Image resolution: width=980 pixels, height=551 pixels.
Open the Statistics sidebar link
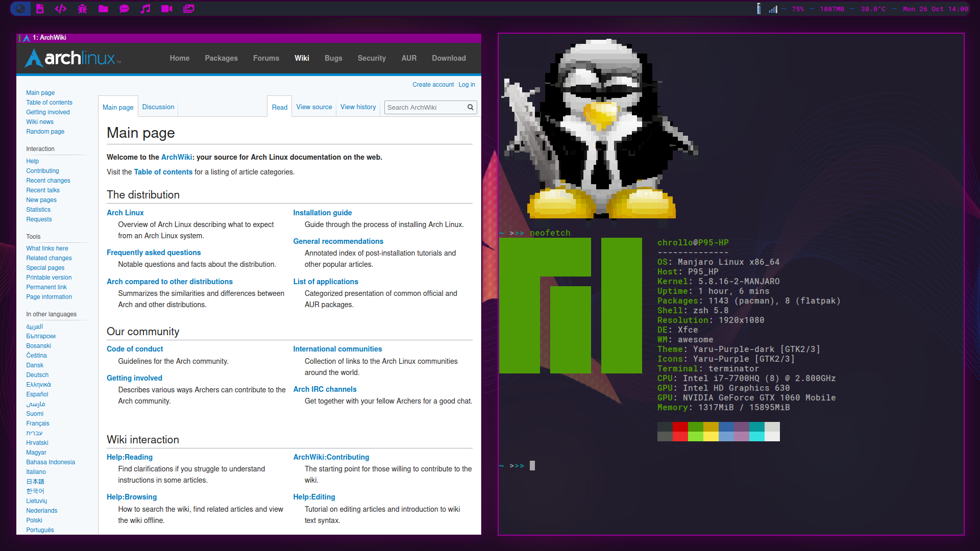(38, 210)
